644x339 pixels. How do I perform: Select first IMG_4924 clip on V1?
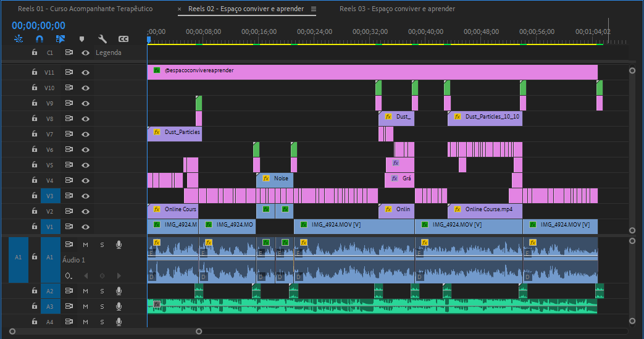pos(172,227)
